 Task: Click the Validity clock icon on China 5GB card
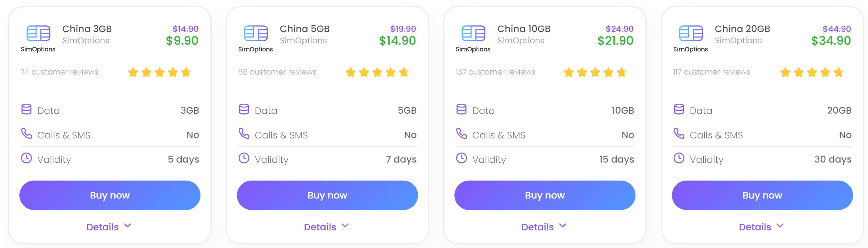[x=244, y=158]
